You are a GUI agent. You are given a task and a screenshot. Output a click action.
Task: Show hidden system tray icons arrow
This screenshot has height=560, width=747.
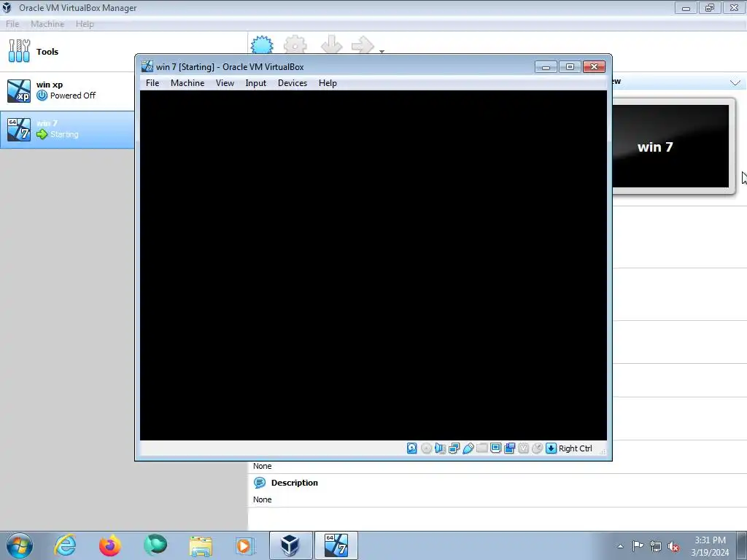point(620,546)
